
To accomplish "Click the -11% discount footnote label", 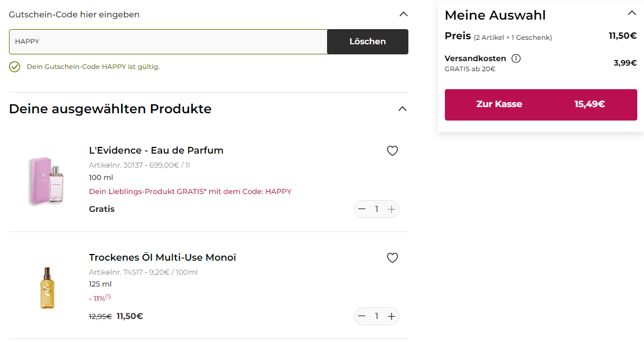I will point(100,298).
